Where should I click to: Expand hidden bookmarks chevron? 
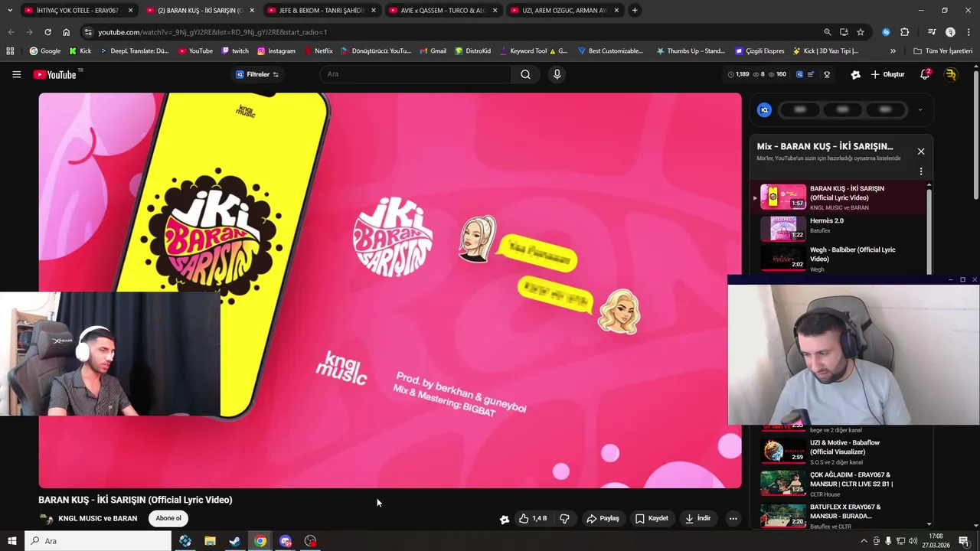893,51
